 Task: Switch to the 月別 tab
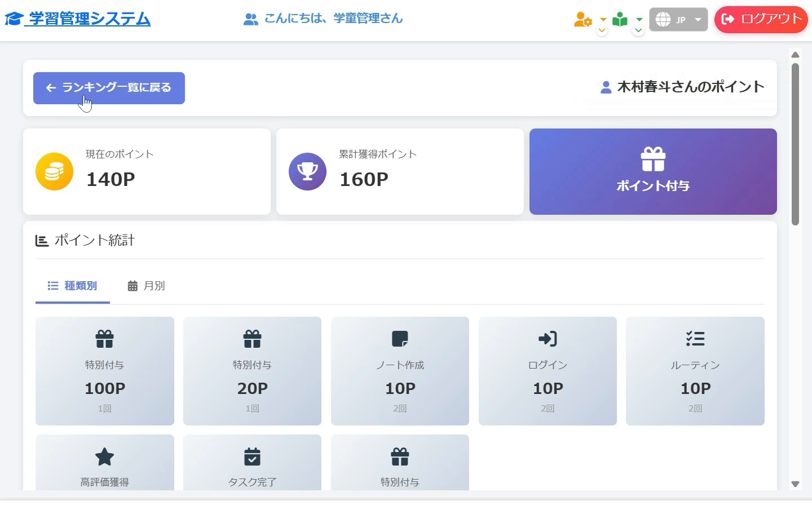click(146, 286)
